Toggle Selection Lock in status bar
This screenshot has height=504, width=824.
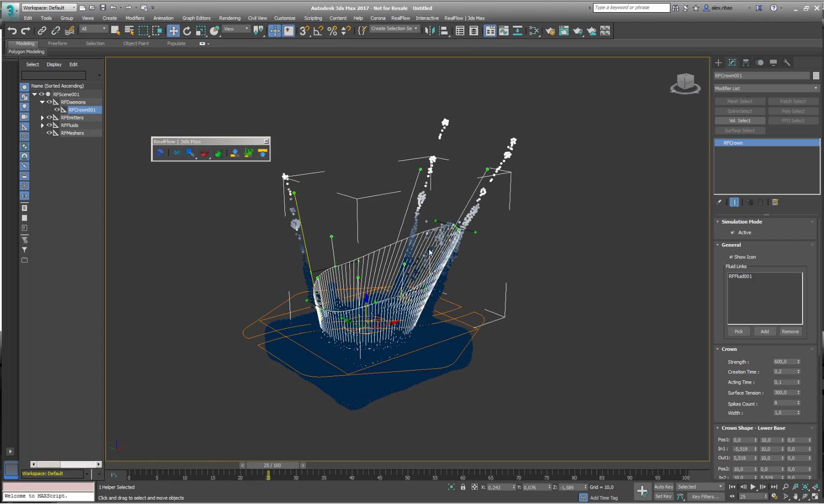pos(463,487)
